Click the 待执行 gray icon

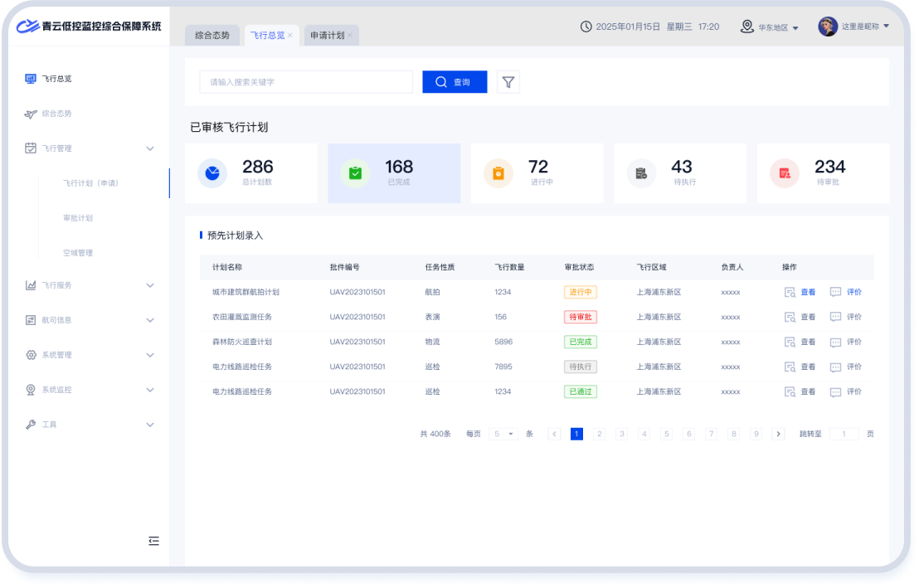click(641, 173)
